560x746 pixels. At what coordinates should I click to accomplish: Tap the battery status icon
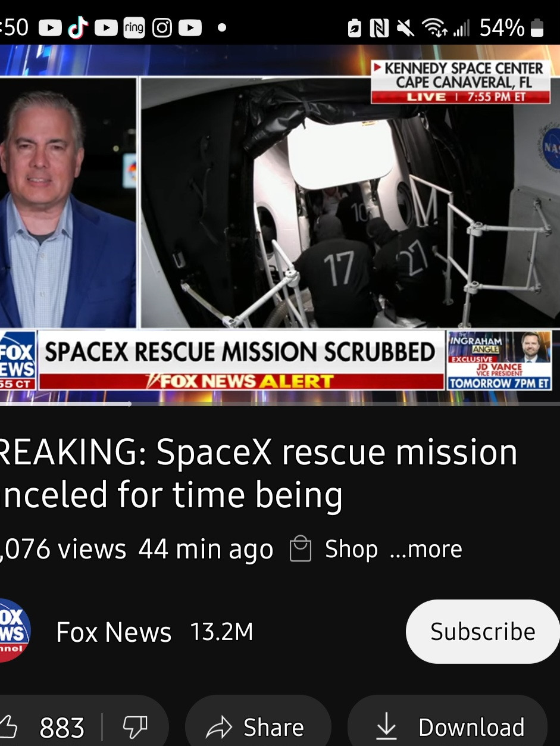tap(537, 28)
